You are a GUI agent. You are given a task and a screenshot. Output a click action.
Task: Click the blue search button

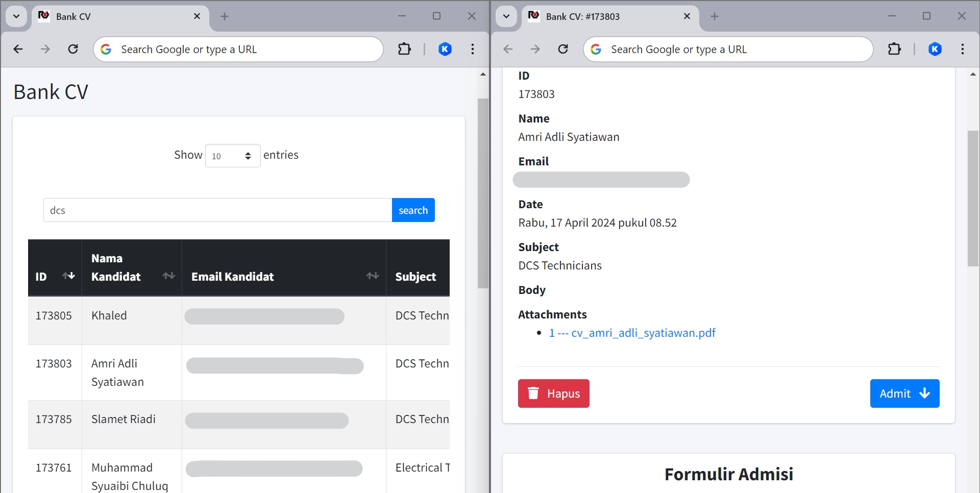(x=413, y=210)
